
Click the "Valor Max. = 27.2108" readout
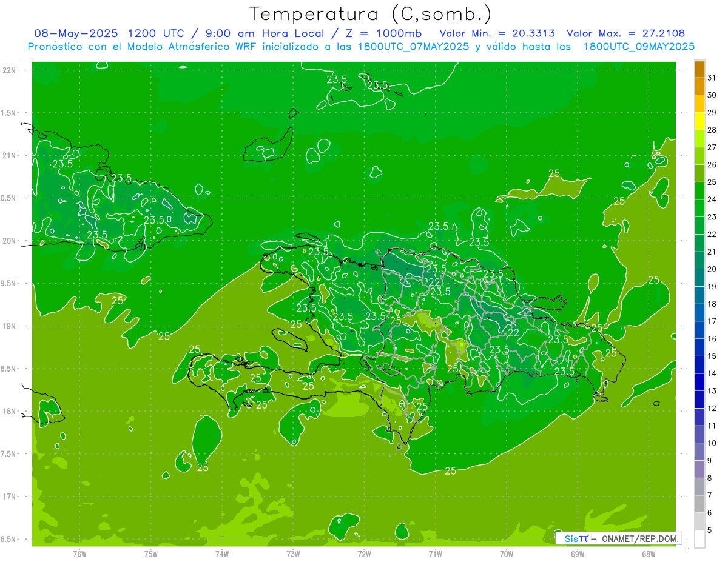pos(626,33)
